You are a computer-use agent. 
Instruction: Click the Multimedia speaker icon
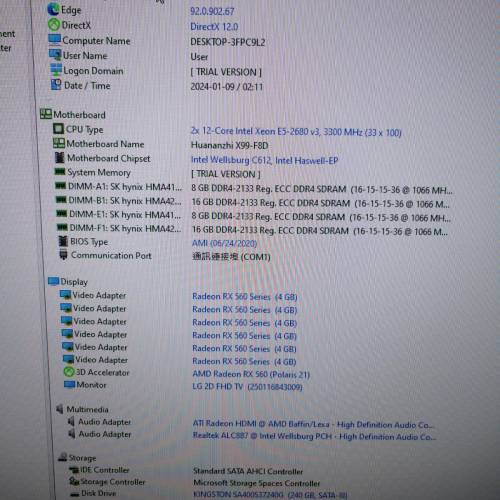click(60, 409)
